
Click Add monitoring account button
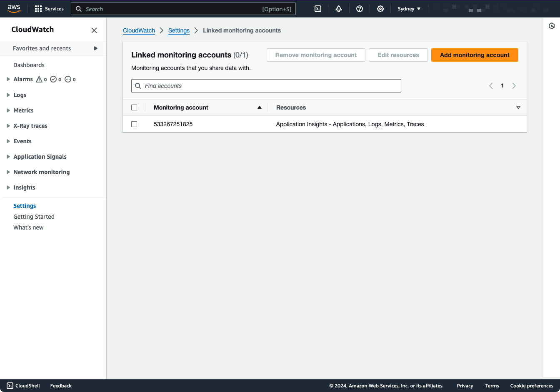pyautogui.click(x=475, y=55)
